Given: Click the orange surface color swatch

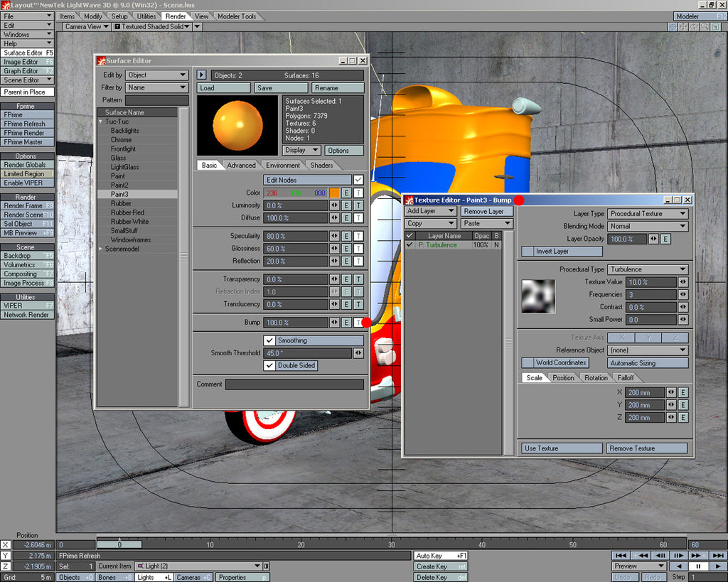Looking at the screenshot, I should pyautogui.click(x=334, y=193).
